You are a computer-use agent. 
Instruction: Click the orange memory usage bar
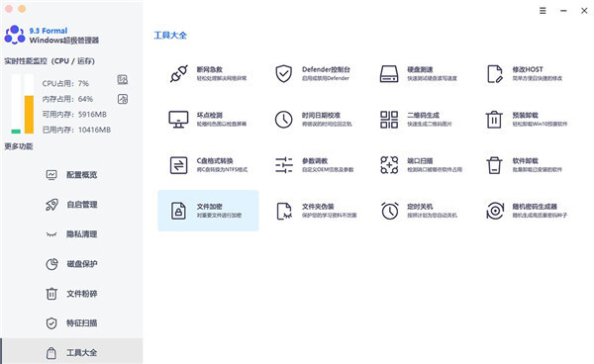(x=29, y=115)
